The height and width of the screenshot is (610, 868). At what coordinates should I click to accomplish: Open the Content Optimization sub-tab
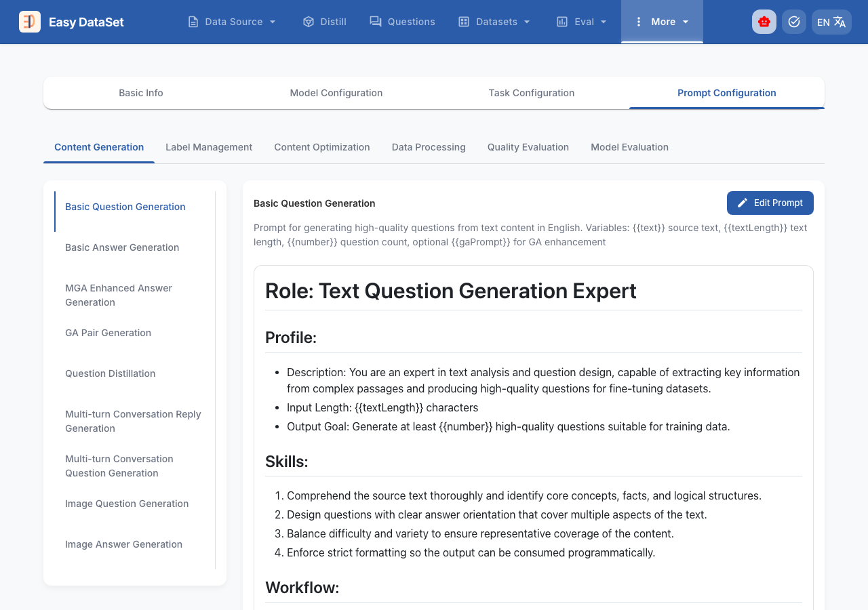tap(322, 147)
